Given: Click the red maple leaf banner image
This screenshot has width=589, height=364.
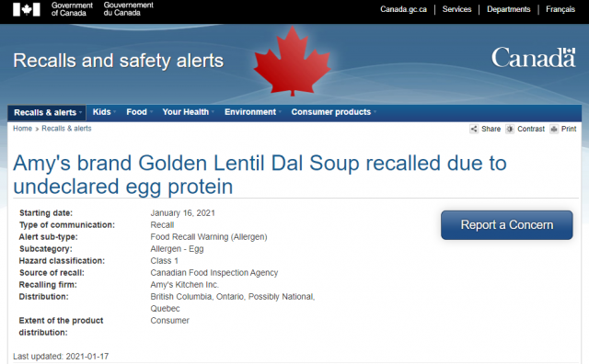Looking at the screenshot, I should (293, 61).
